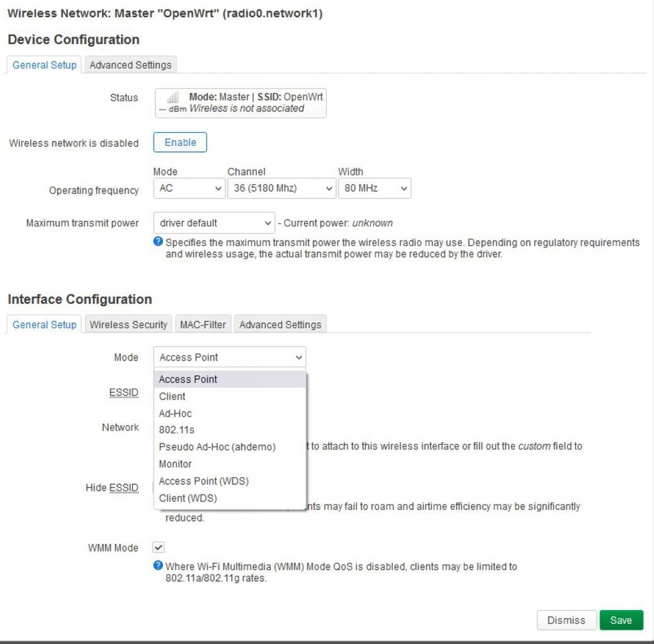Click the interface Mode dropdown showing Access Point
Viewport: 654px width, 644px height.
[x=230, y=357]
